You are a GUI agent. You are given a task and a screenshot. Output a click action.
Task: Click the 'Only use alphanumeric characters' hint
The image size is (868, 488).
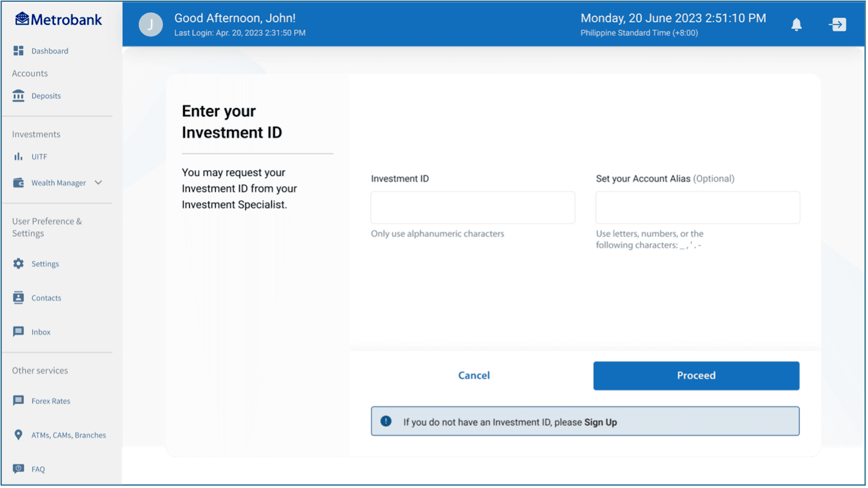[x=438, y=234]
